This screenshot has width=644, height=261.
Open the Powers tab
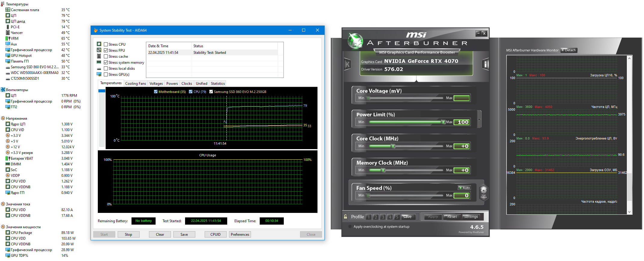[x=172, y=84]
